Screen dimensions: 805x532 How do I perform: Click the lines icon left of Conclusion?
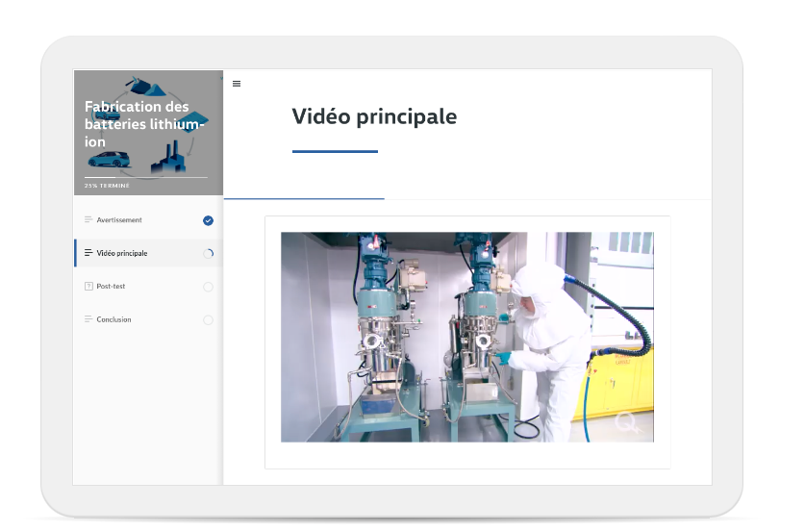pyautogui.click(x=88, y=318)
